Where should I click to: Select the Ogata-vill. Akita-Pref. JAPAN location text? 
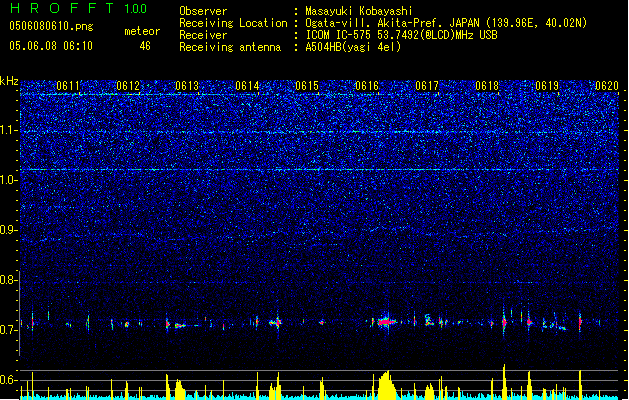446,23
